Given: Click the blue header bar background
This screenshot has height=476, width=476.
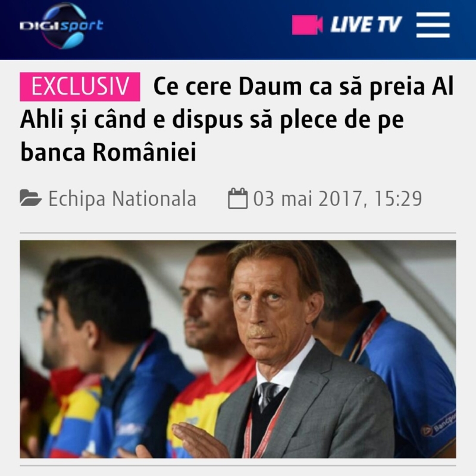Looking at the screenshot, I should [x=198, y=30].
